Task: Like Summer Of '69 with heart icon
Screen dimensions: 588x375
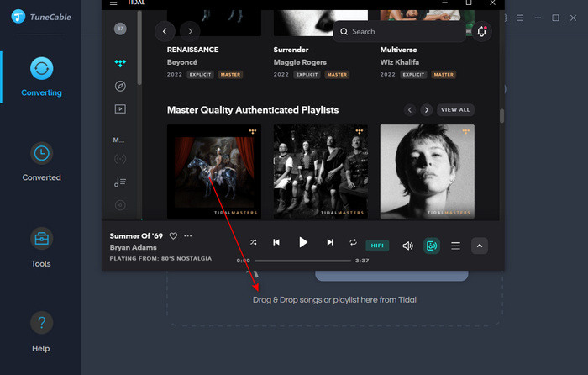Action: (x=173, y=236)
